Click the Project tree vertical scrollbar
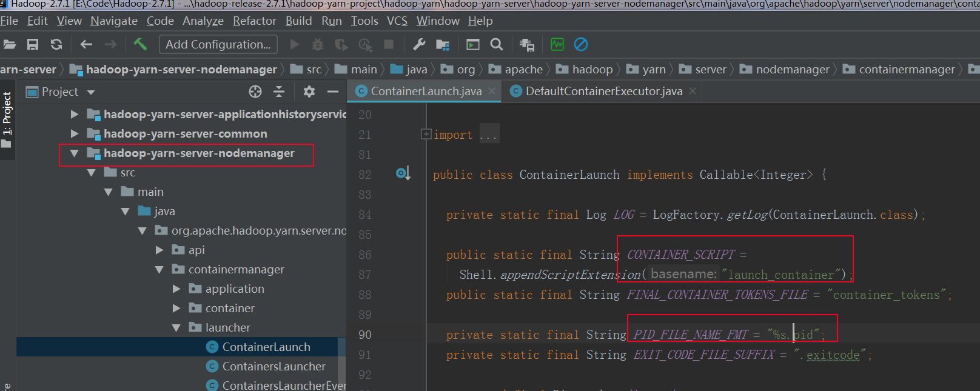The width and height of the screenshot is (980, 391). (342, 364)
